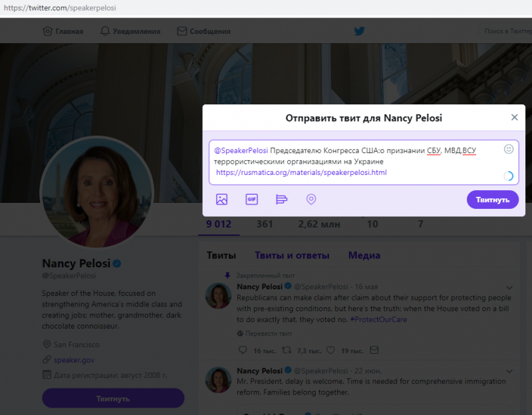Click Перевести твит translate link
Viewport: 532px width, 415px height.
pos(269,334)
